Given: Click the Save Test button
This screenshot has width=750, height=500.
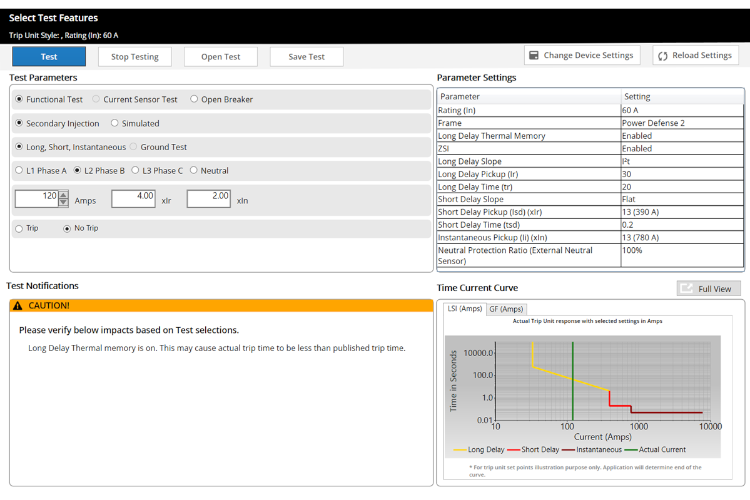Looking at the screenshot, I should [x=306, y=57].
